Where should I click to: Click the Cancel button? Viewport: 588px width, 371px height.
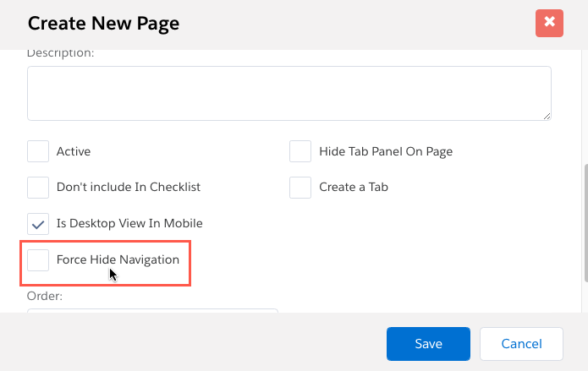(521, 344)
